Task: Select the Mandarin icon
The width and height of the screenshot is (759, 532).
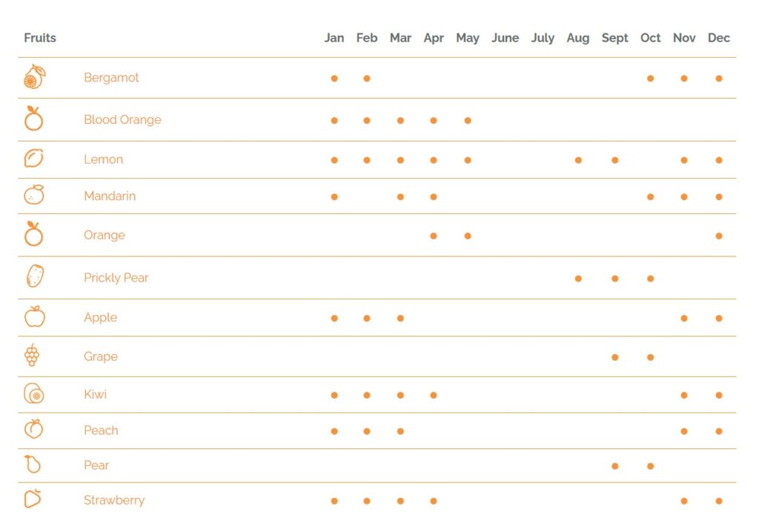Action: tap(34, 195)
